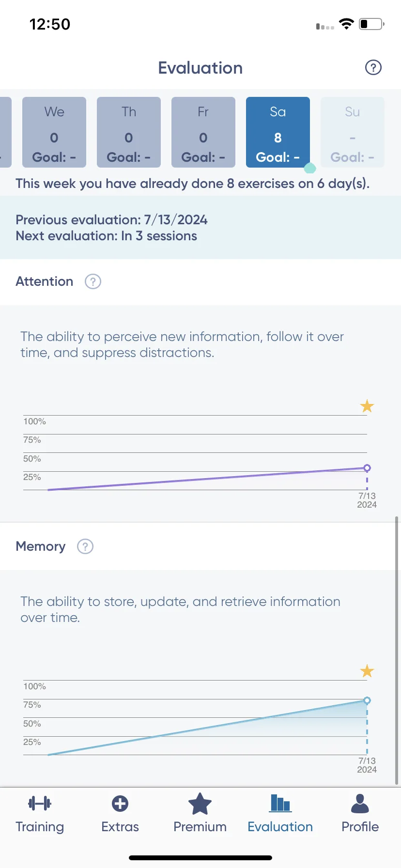
Task: Tap the Attention info question mark icon
Action: [93, 281]
